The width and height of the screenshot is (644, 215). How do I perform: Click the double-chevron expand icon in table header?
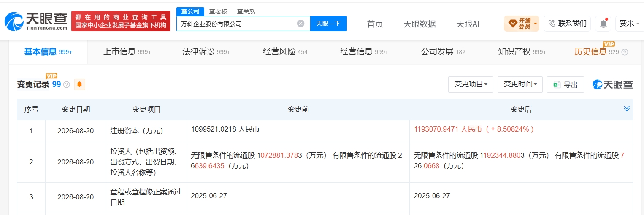tap(627, 109)
